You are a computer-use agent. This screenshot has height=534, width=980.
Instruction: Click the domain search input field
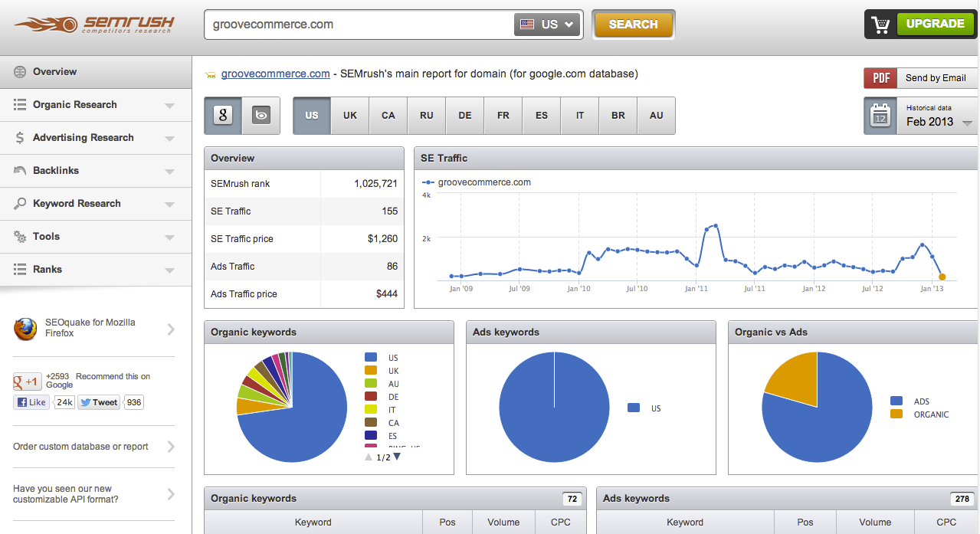point(359,25)
